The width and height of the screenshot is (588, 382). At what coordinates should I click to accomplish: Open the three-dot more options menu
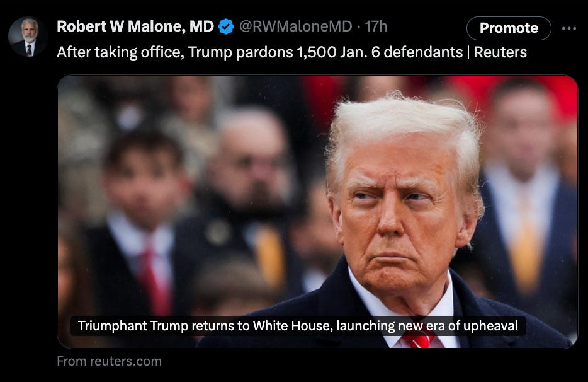pos(569,28)
